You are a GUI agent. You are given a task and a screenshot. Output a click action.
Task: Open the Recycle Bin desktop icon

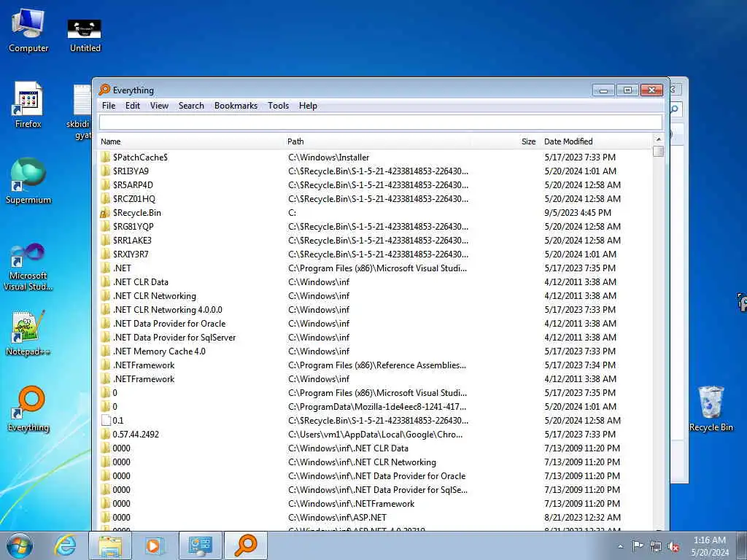pyautogui.click(x=711, y=408)
